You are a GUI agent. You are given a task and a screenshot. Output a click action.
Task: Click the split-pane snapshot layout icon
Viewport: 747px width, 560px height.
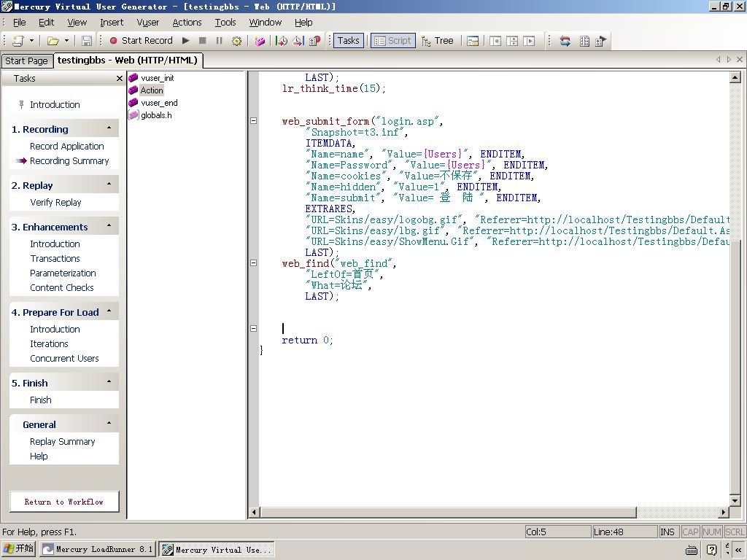(512, 41)
